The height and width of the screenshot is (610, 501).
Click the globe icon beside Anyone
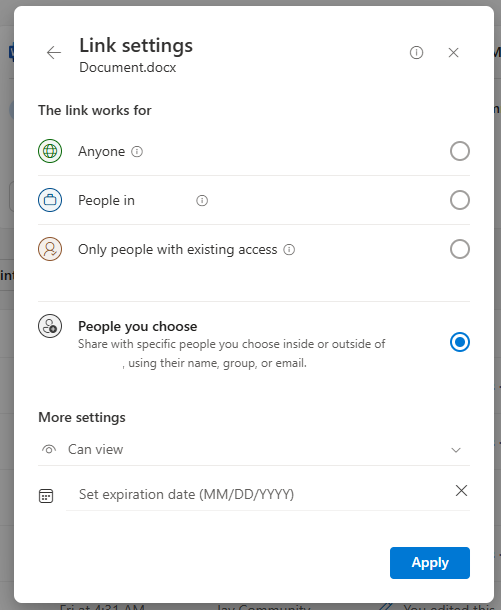(x=50, y=151)
